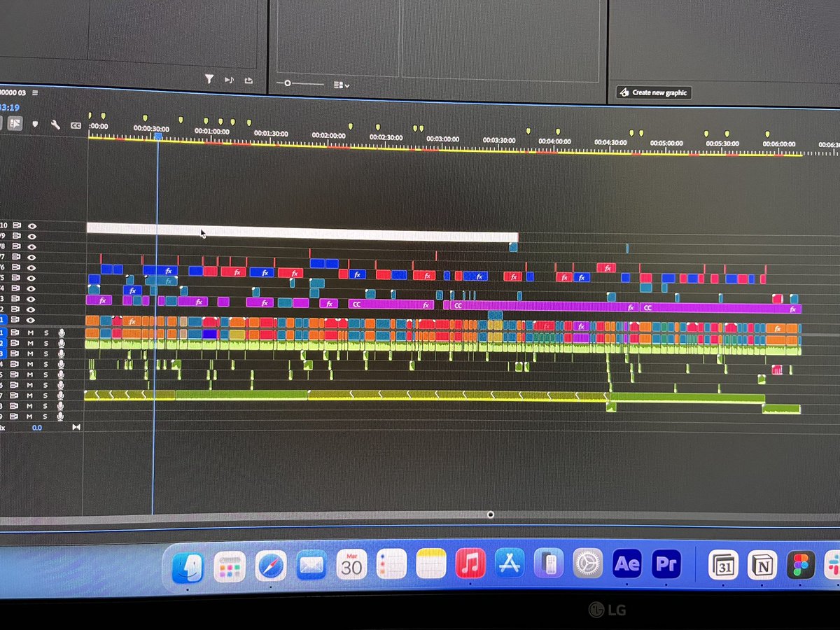Select the long white clip on video track 10
Screen dimensions: 840x630
pyautogui.click(x=302, y=232)
